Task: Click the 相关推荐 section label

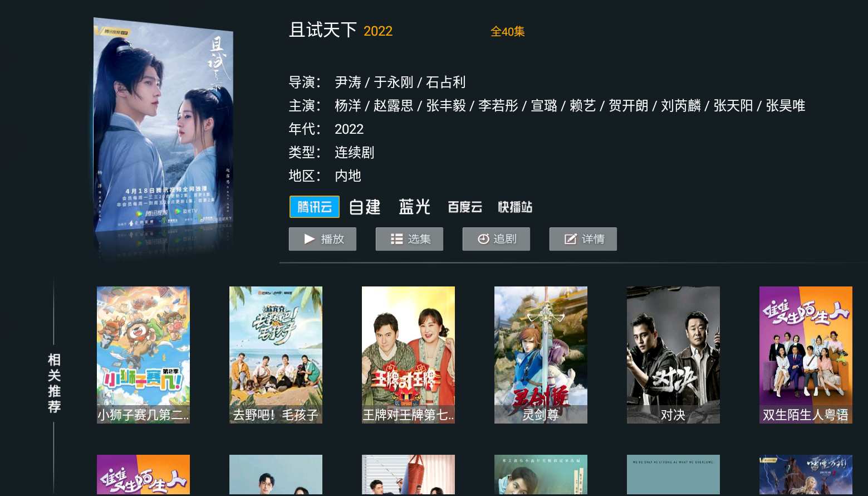Action: (x=54, y=383)
